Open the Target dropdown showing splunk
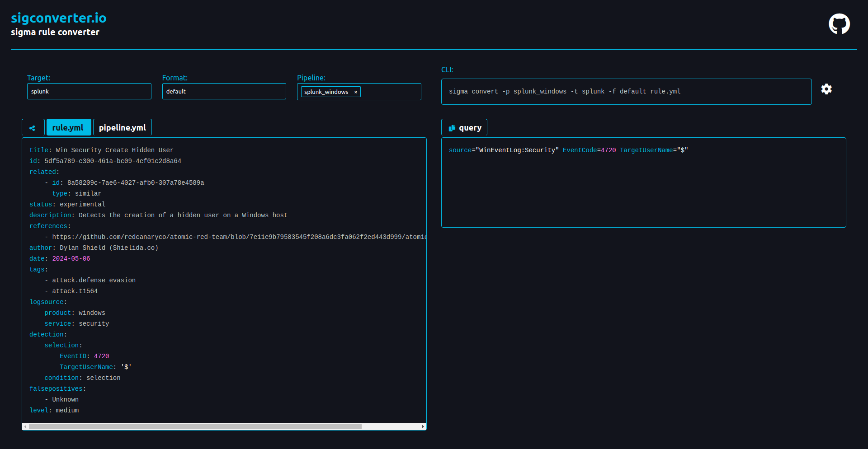Image resolution: width=868 pixels, height=449 pixels. (89, 91)
